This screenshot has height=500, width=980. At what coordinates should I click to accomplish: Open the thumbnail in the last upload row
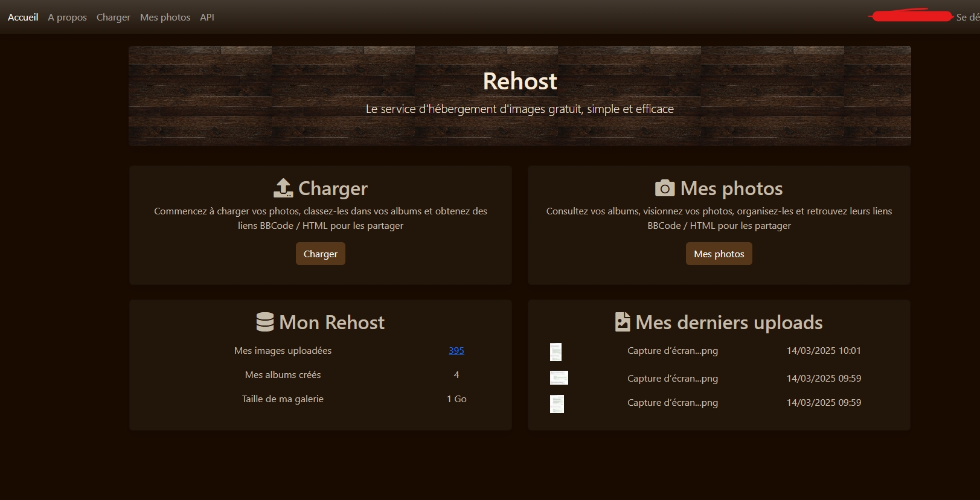click(557, 404)
